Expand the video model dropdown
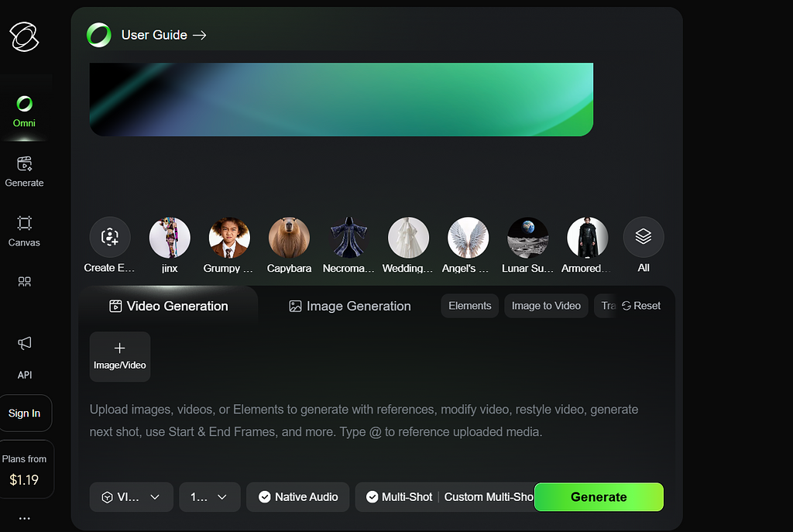793x532 pixels. click(x=131, y=497)
